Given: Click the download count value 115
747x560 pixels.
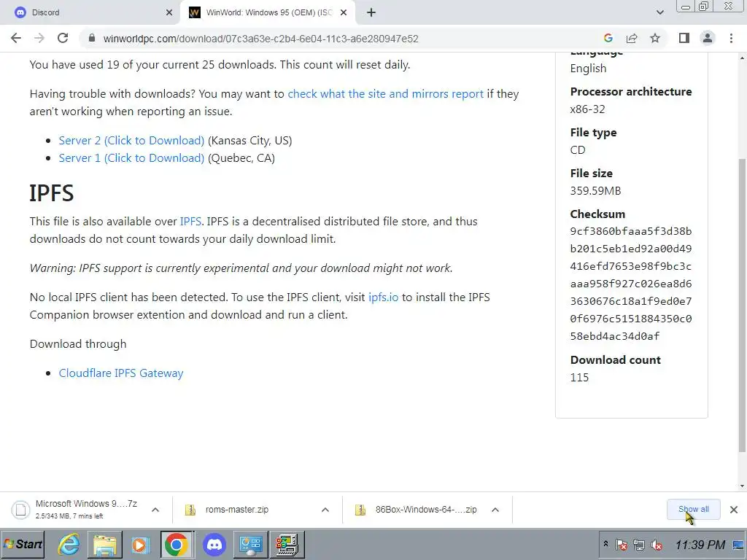Looking at the screenshot, I should (x=579, y=378).
